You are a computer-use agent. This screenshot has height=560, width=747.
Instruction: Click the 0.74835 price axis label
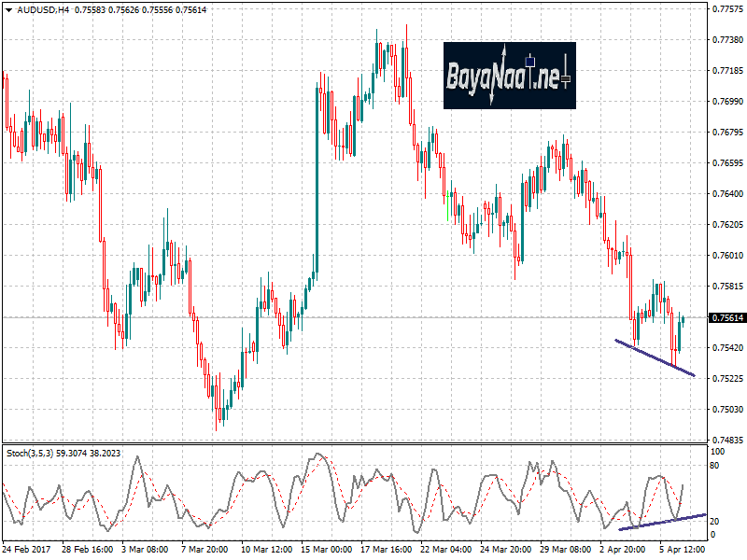coord(727,440)
